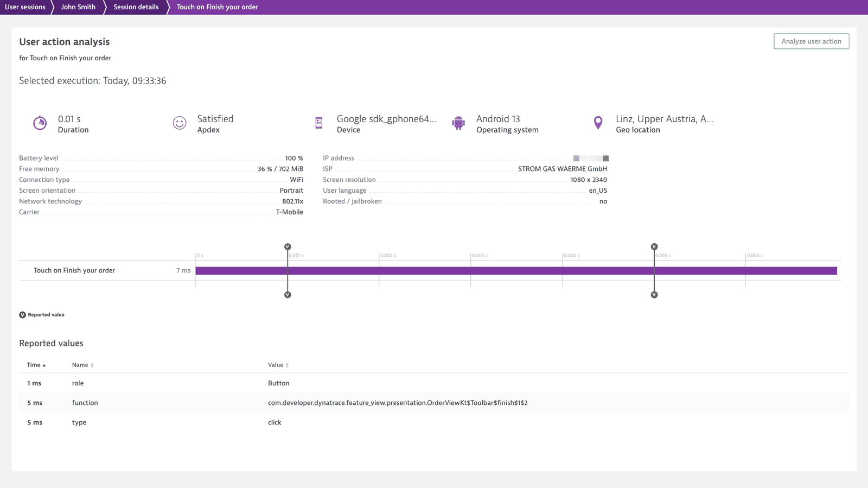Click the OrderViewKt$Toolbar$finish value text
Screen dimensions: 868x488
[398, 403]
